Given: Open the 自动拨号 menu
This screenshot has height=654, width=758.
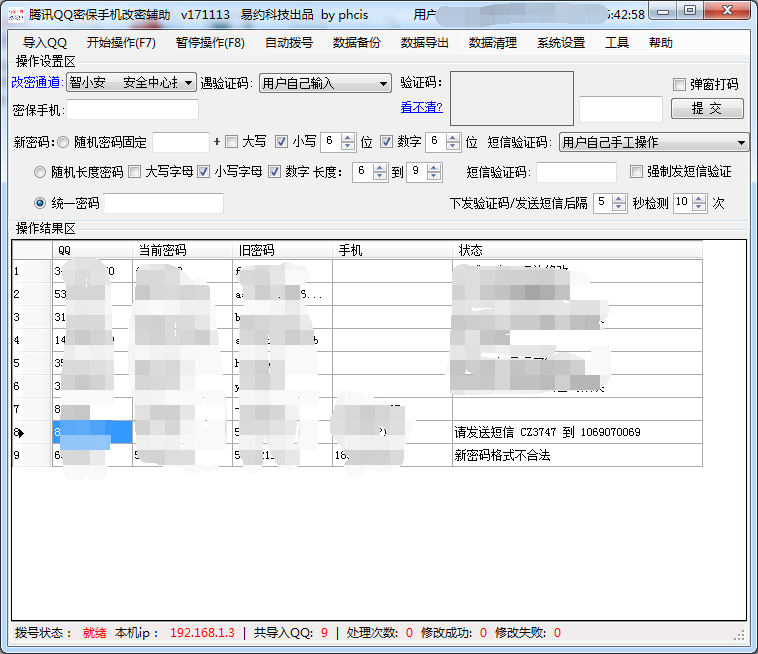Looking at the screenshot, I should 289,43.
